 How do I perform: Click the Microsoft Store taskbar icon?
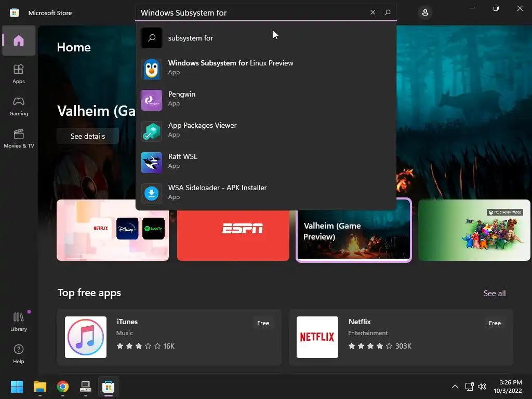tap(108, 387)
